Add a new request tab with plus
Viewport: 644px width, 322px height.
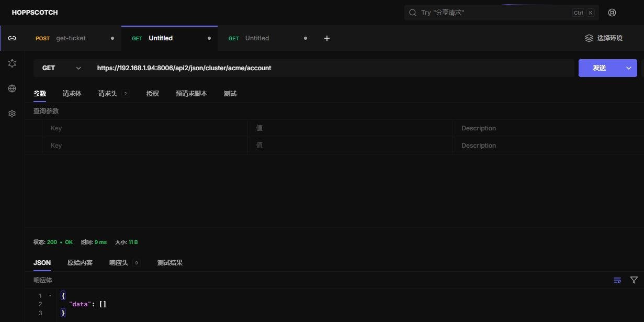click(327, 38)
